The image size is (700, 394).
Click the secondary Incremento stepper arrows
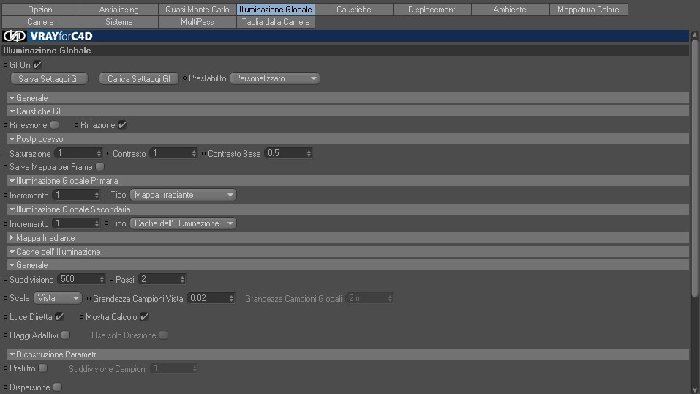pos(96,224)
